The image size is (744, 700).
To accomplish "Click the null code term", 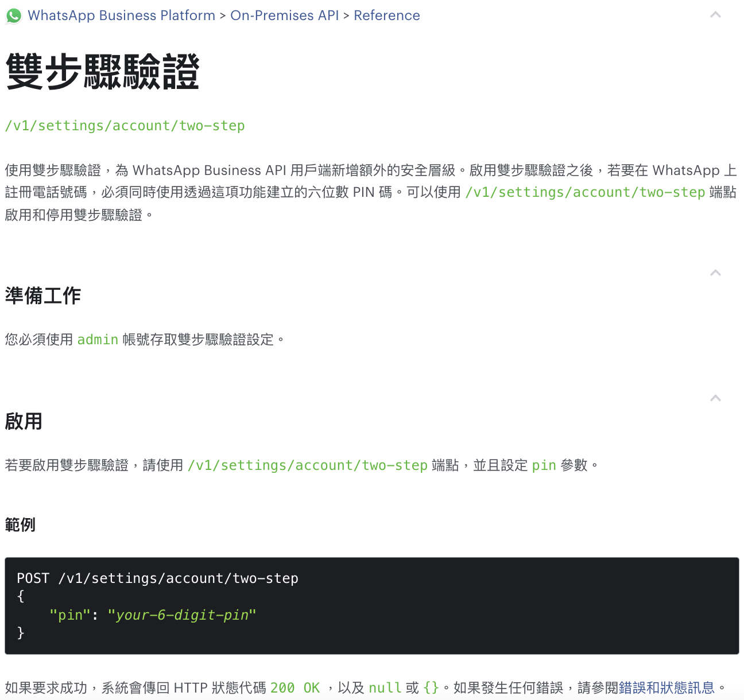I will 385,688.
